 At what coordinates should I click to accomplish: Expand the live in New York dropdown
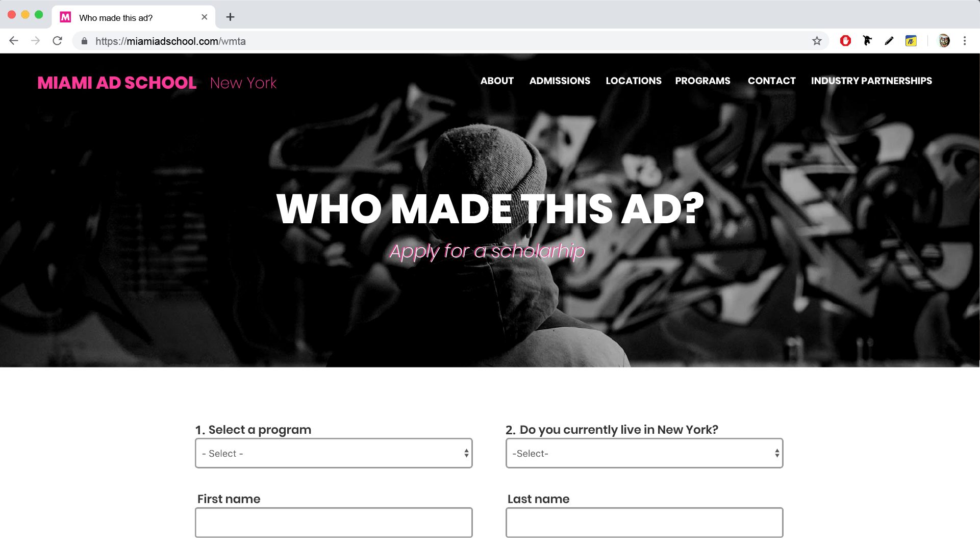click(644, 453)
